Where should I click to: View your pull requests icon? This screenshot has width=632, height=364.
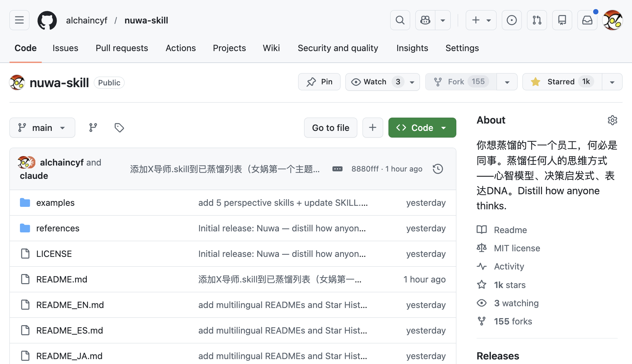click(537, 20)
